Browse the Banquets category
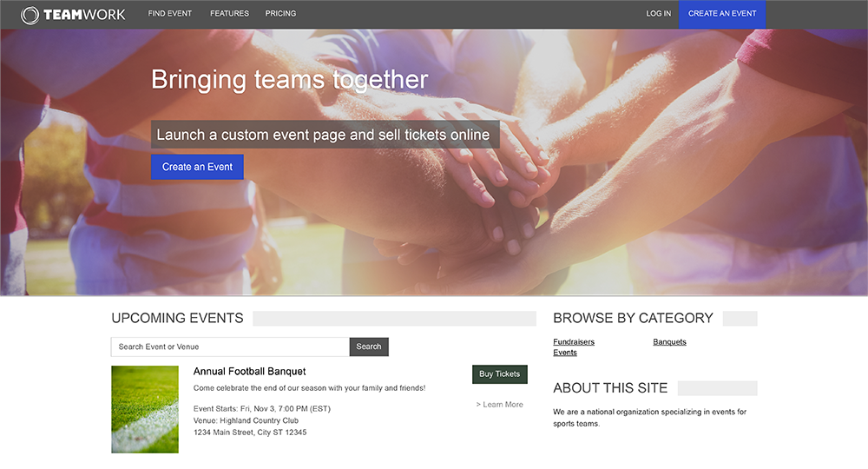Image resolution: width=868 pixels, height=469 pixels. pos(669,341)
